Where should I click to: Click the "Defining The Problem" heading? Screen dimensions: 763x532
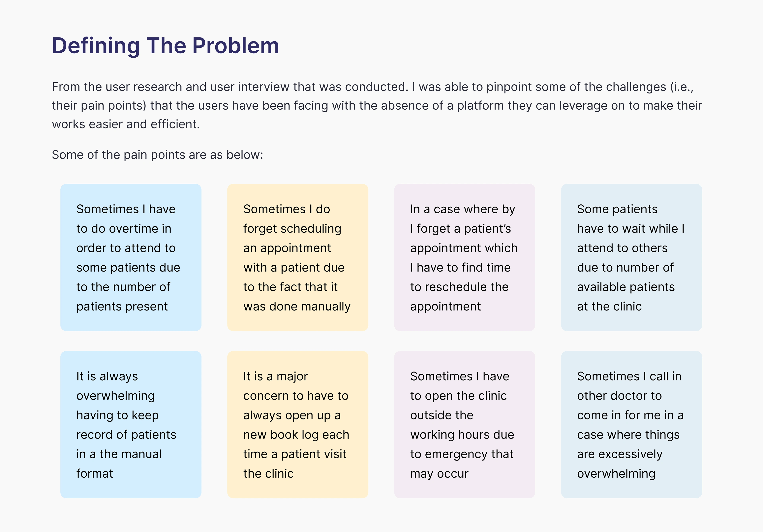pyautogui.click(x=166, y=45)
